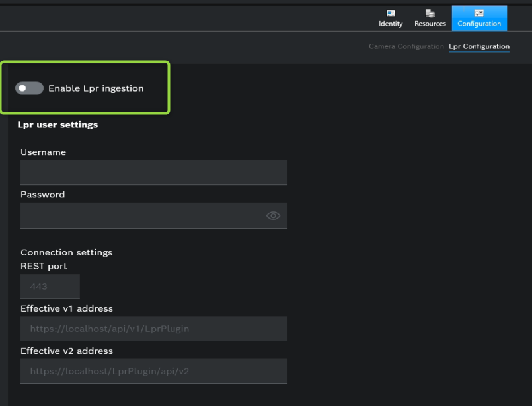The image size is (532, 406).
Task: Click the Connection settings label
Action: (66, 252)
